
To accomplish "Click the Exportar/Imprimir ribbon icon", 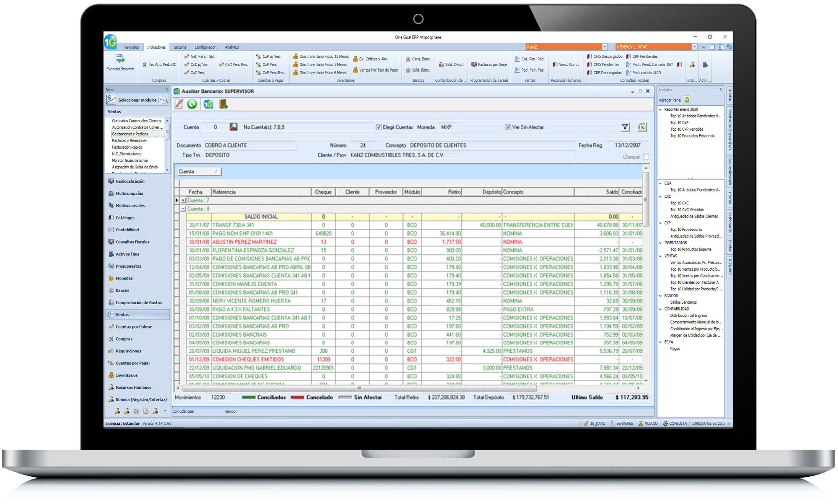I will [120, 62].
